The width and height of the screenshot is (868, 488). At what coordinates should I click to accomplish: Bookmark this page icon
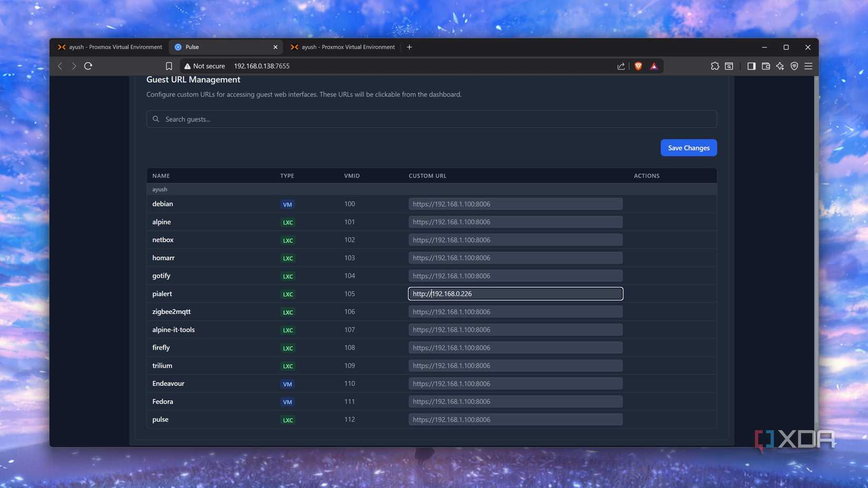[x=169, y=66]
